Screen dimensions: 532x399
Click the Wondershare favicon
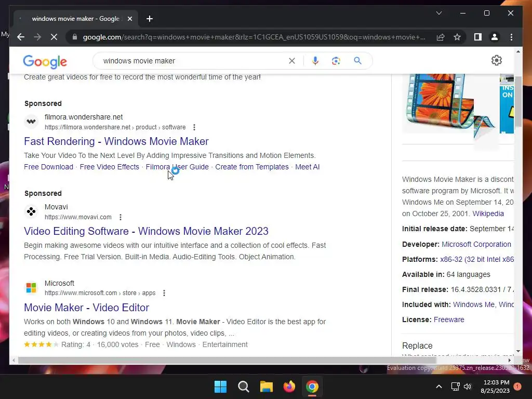(31, 122)
